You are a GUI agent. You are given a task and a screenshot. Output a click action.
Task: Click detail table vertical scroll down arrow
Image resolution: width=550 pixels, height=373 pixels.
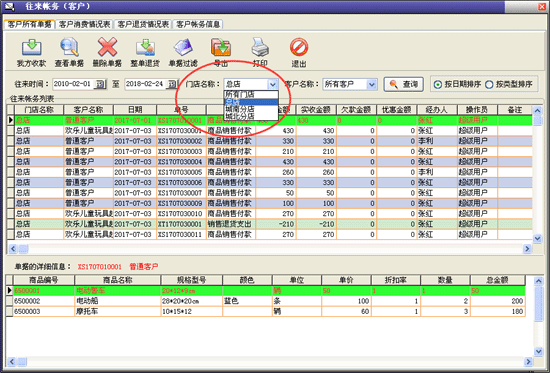point(538,351)
